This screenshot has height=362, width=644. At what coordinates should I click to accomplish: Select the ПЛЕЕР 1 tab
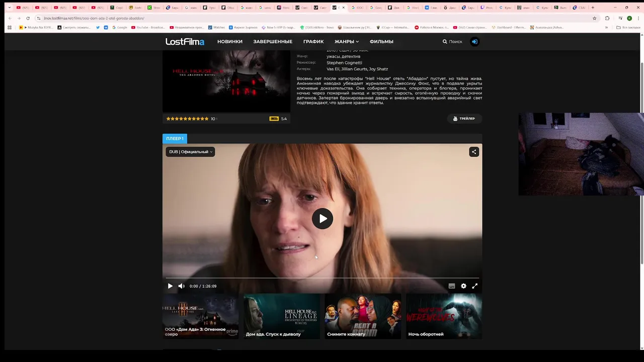pos(175,138)
